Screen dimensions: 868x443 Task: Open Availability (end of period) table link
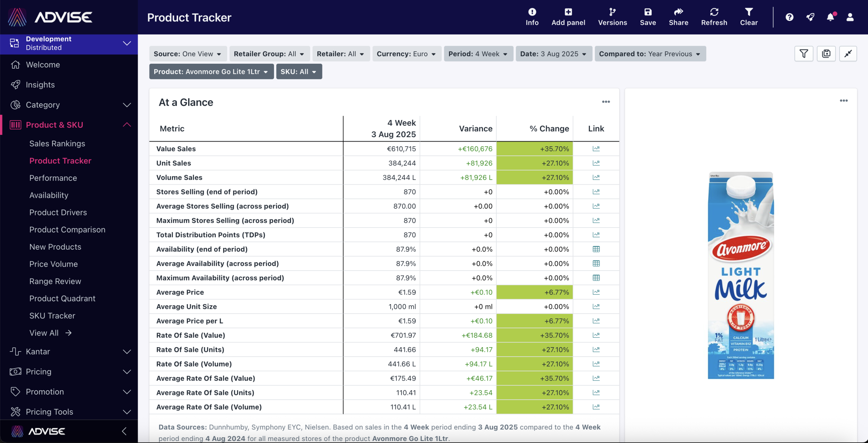pyautogui.click(x=596, y=249)
